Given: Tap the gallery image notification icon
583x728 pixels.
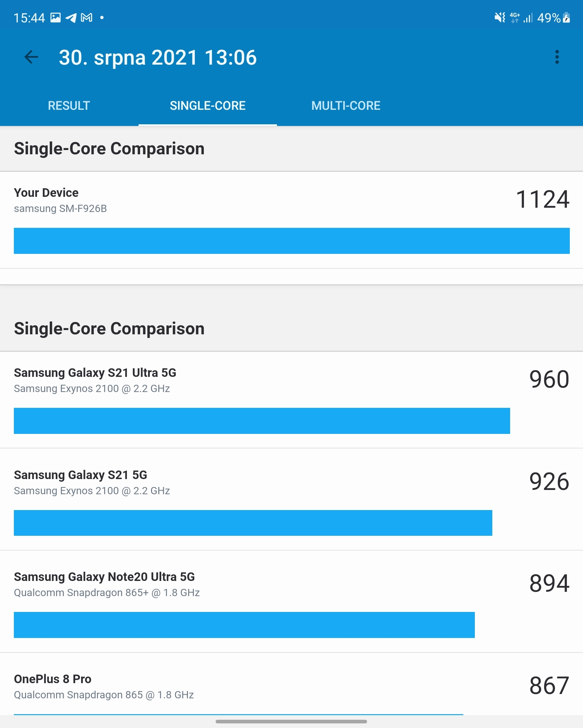Looking at the screenshot, I should tap(55, 17).
